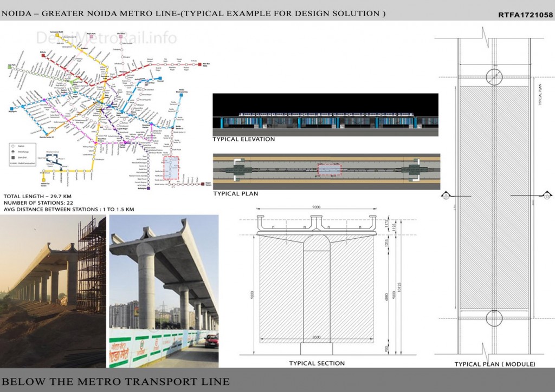Viewport: 555px width, 392px height.
Task: Click the 'Below the Metro Transport Line' footer
Action: 115,382
